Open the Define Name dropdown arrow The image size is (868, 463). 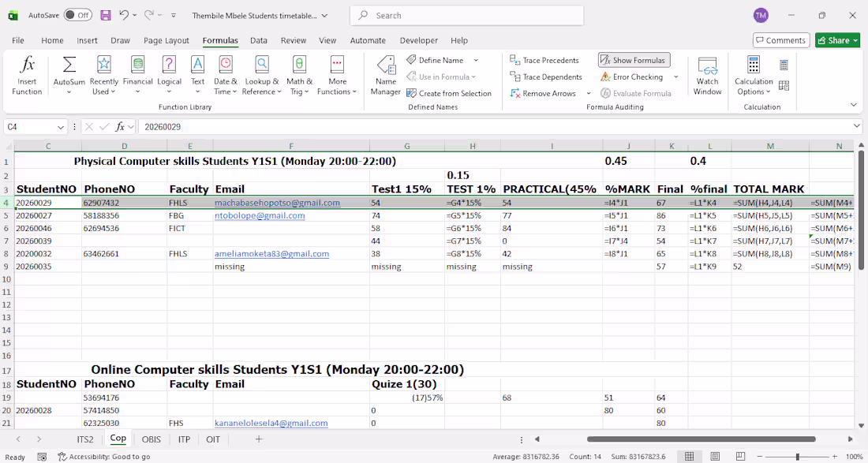pyautogui.click(x=476, y=60)
